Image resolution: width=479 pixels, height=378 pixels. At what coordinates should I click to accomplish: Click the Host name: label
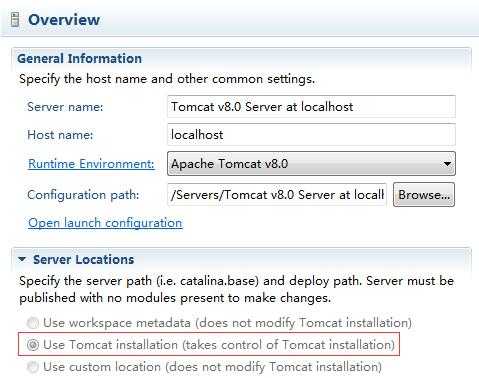click(60, 135)
